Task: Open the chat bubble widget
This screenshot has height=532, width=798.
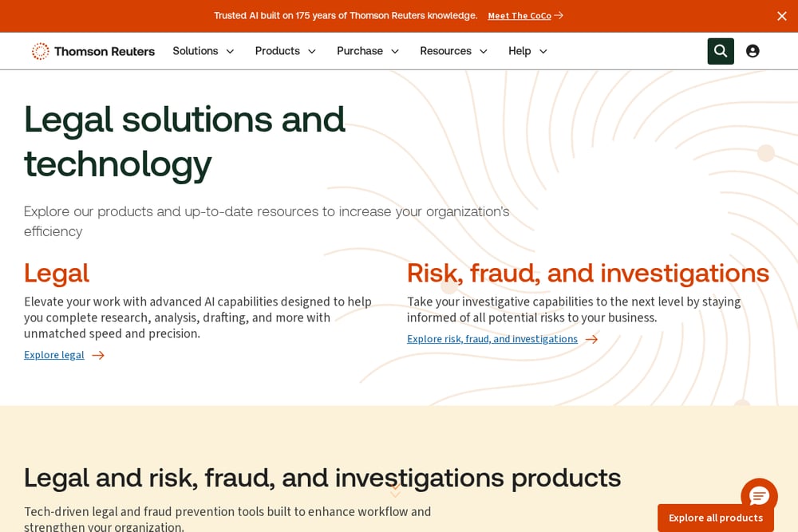Action: click(x=759, y=496)
